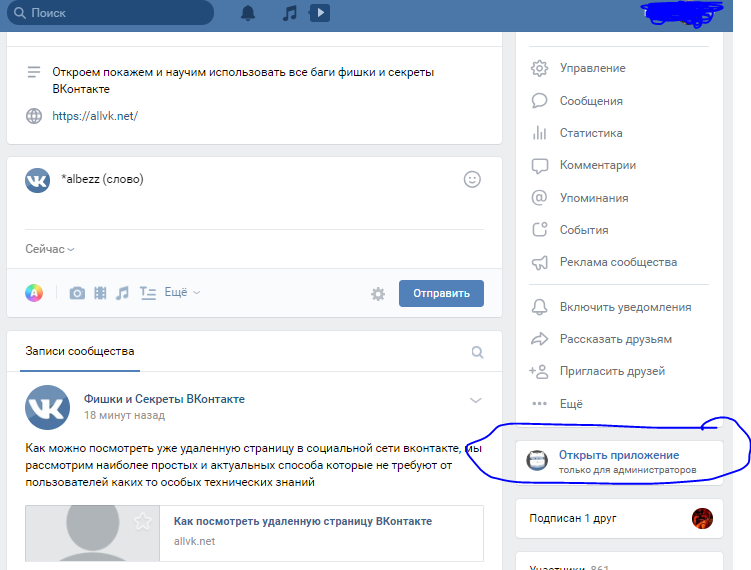This screenshot has height=570, width=751.
Task: Attach audio with music note icon in post editor
Action: coord(122,293)
